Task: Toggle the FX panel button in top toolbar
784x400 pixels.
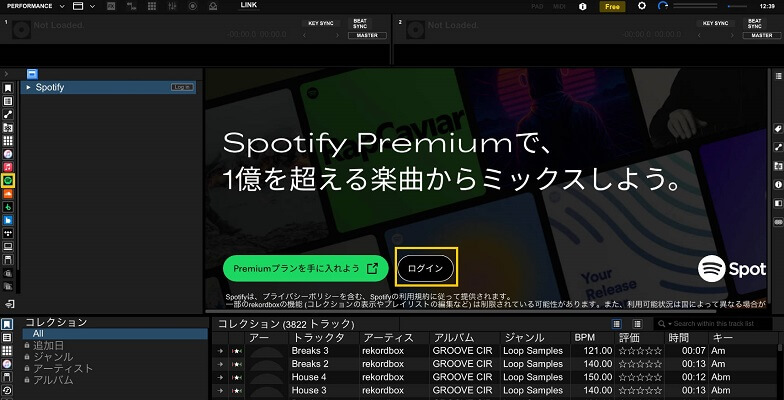Action: (111, 6)
